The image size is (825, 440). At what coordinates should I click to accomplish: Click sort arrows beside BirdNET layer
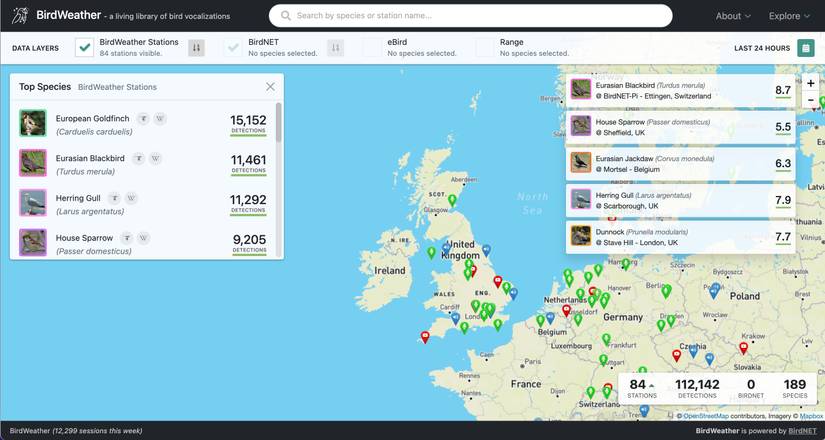point(335,48)
